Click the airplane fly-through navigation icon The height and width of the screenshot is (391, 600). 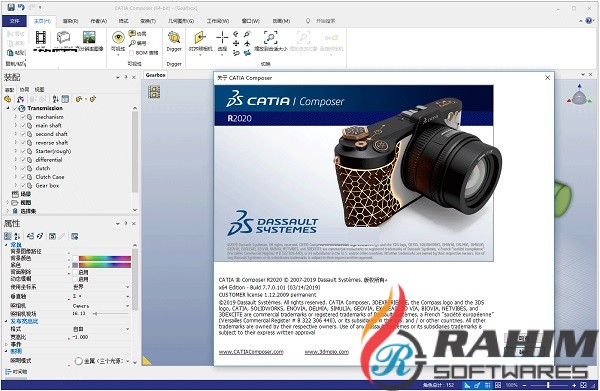point(247,43)
